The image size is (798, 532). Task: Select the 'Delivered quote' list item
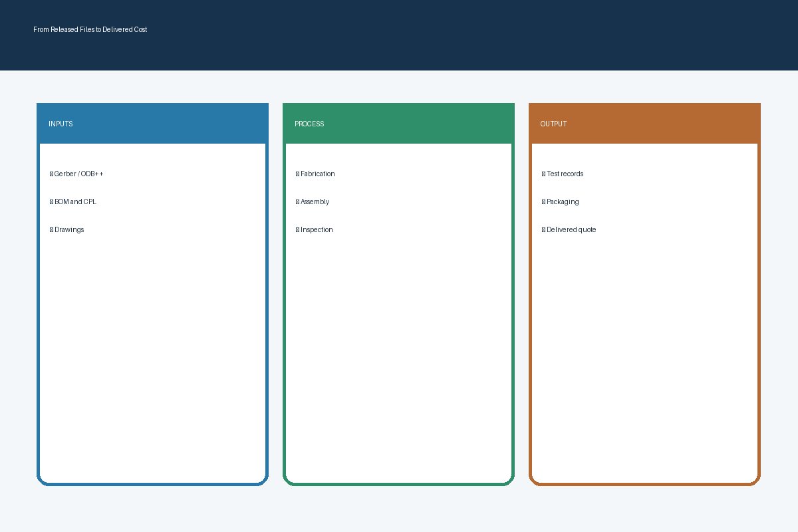569,229
